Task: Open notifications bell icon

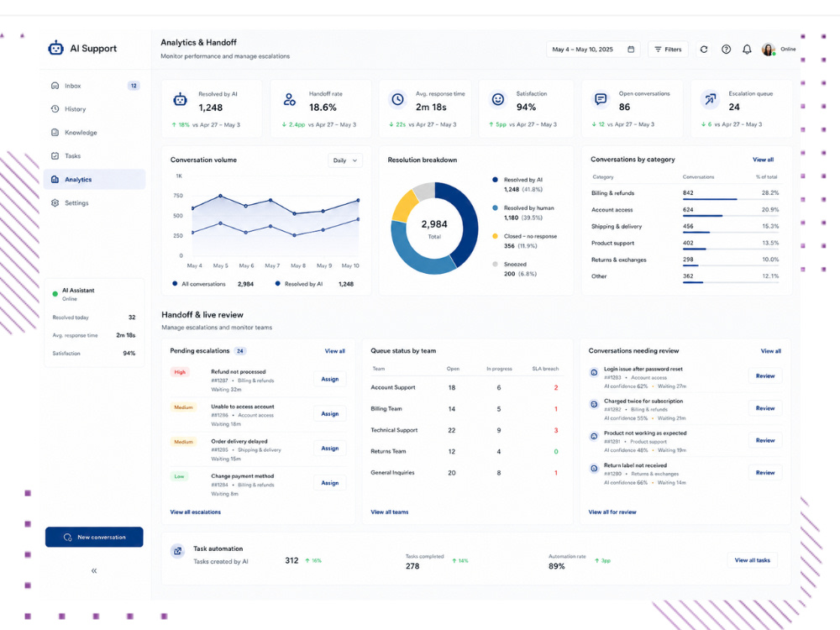Action: (747, 50)
